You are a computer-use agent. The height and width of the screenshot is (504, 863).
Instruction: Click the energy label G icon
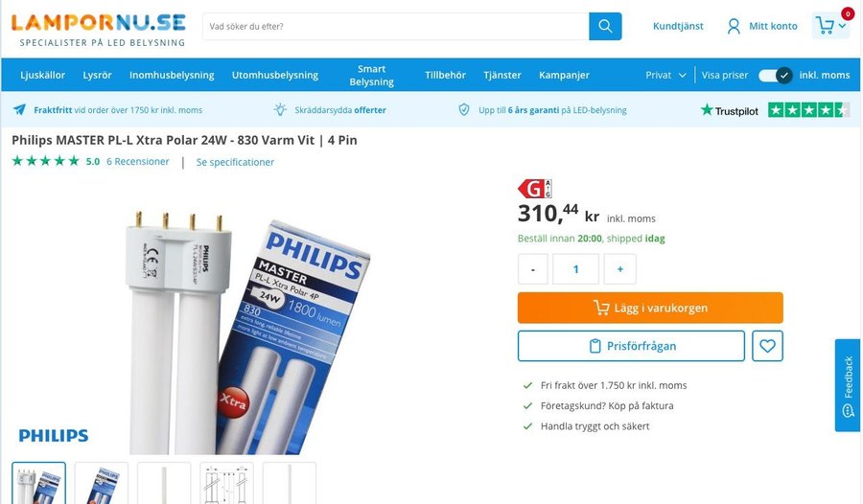[534, 189]
